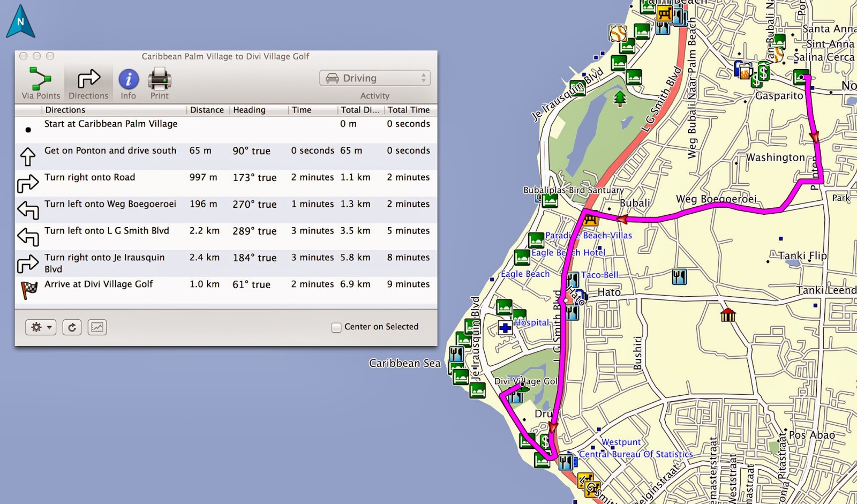Click the Directions column header
The height and width of the screenshot is (504, 857).
point(114,110)
